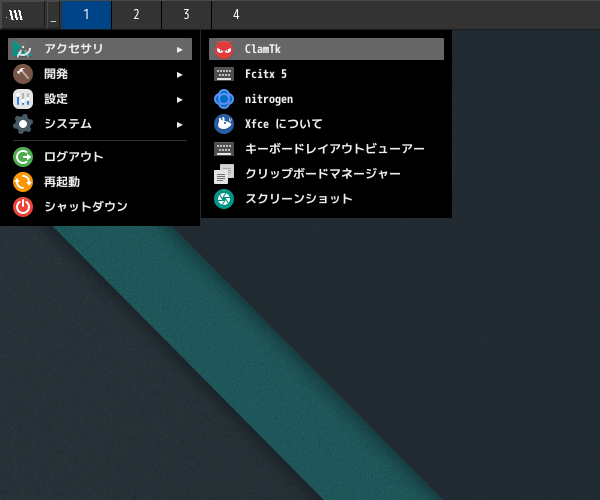Click the red シャットダウン power icon

tap(23, 207)
